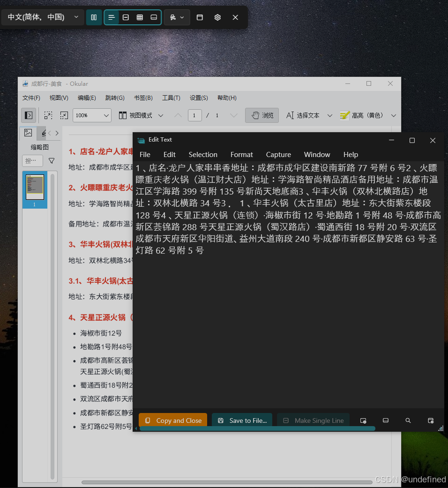Open the settings gear in the top overlay toolbar
This screenshot has width=448, height=488.
(217, 17)
